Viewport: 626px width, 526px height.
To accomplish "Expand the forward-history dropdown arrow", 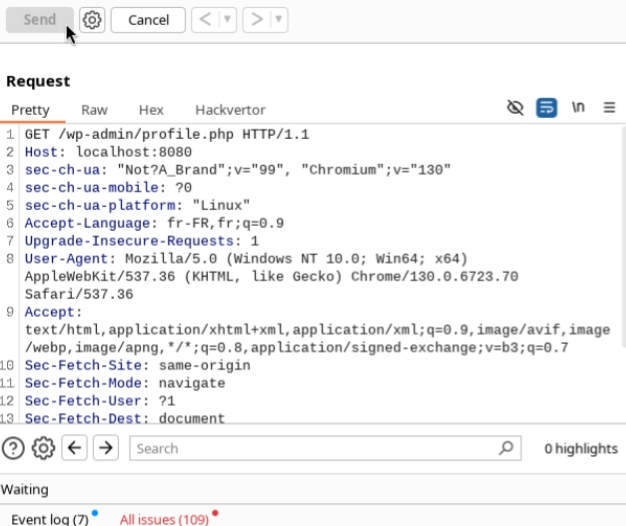I will tap(278, 19).
